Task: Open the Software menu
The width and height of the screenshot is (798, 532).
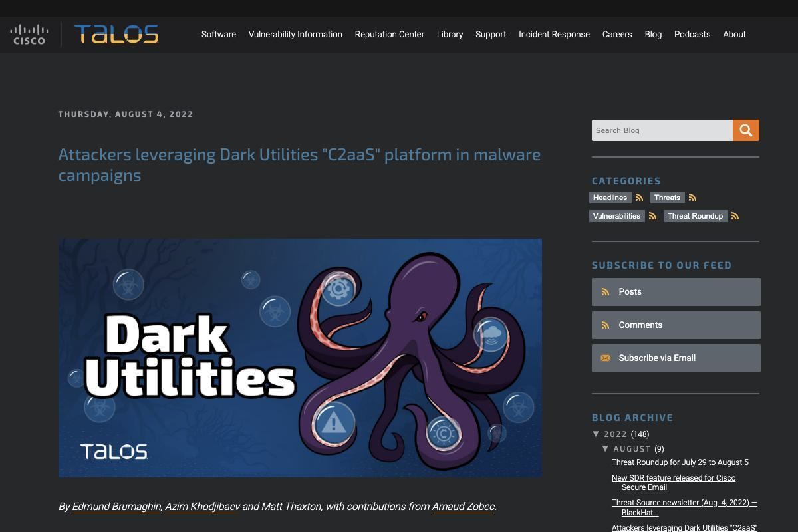Action: click(219, 35)
